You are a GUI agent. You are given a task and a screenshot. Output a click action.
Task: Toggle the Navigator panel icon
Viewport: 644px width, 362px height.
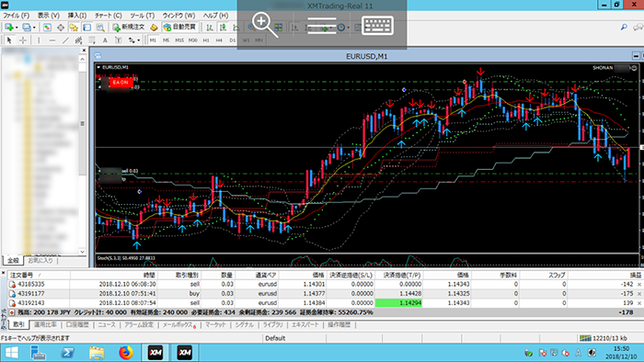point(74,28)
